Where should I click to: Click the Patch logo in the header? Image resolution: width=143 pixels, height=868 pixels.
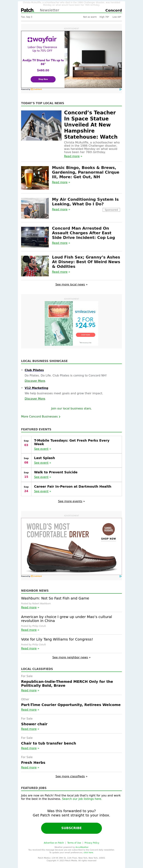27,10
